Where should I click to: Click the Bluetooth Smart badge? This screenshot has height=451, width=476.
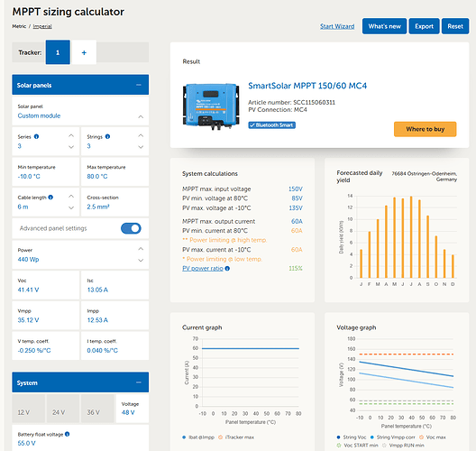[271, 125]
